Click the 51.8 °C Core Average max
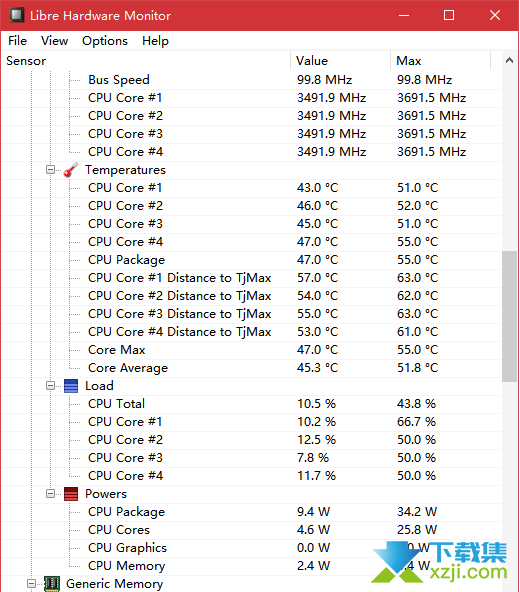 click(418, 368)
